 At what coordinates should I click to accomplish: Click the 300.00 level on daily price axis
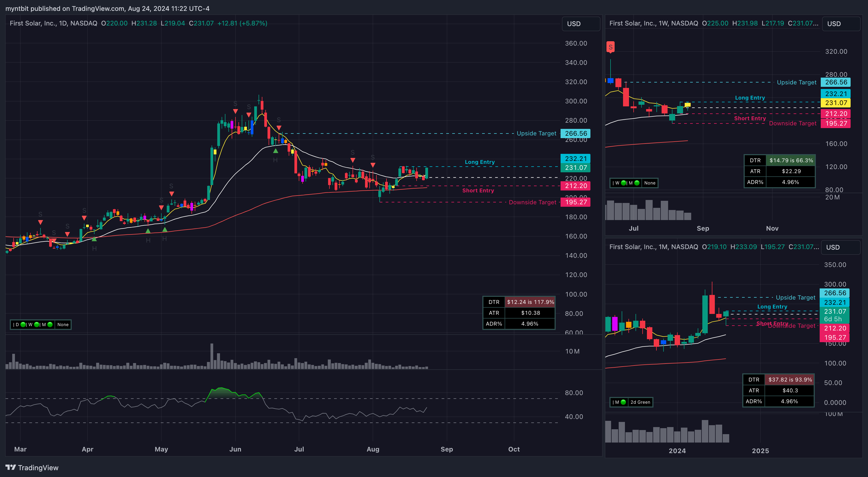click(576, 101)
